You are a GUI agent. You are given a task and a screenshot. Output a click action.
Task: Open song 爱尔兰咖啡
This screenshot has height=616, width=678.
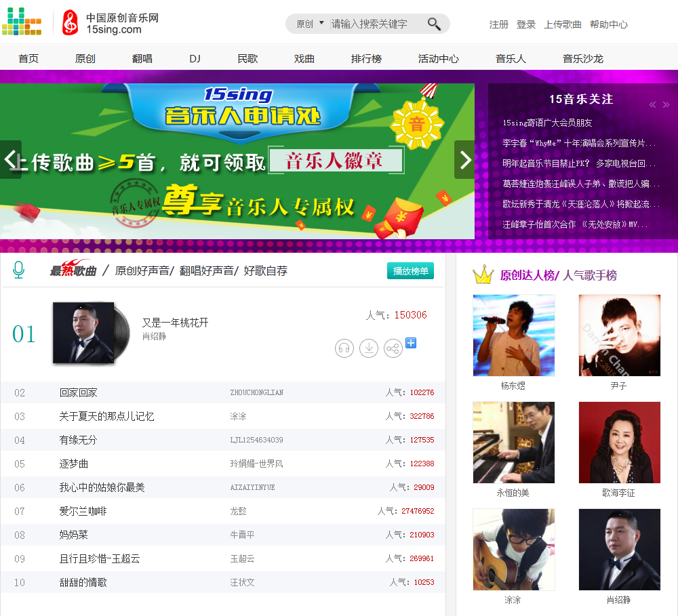tap(83, 512)
